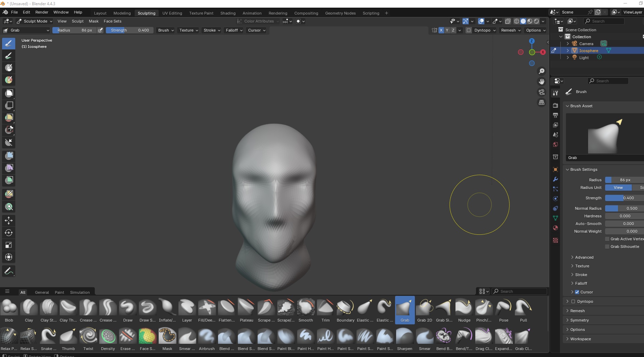The image size is (644, 357).
Task: Open the Options popover in header
Action: [536, 30]
